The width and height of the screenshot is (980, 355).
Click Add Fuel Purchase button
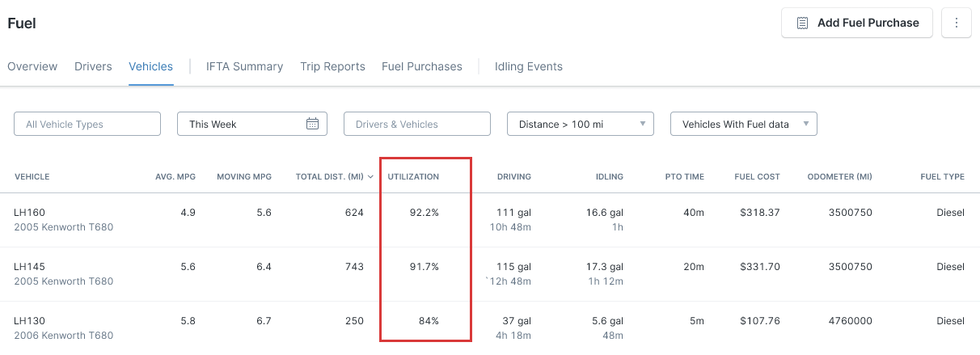coord(857,23)
